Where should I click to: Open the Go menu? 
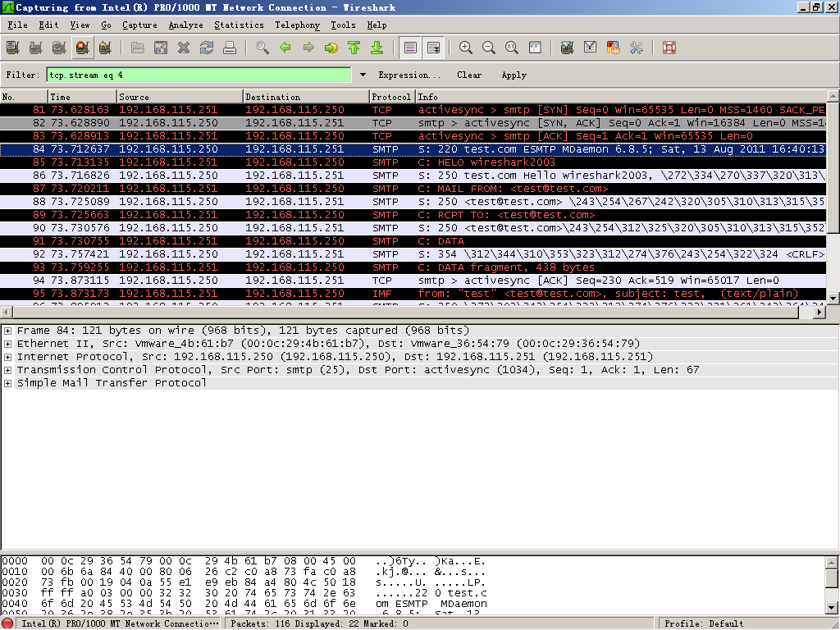(106, 25)
